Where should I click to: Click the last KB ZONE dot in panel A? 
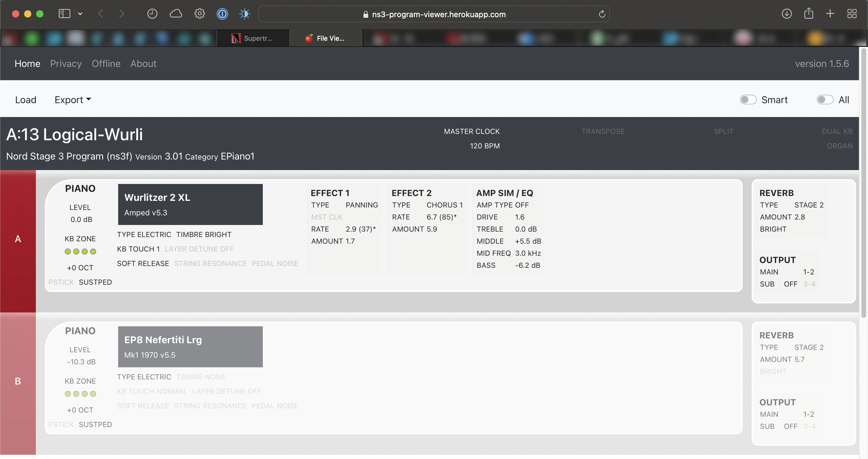(x=93, y=252)
